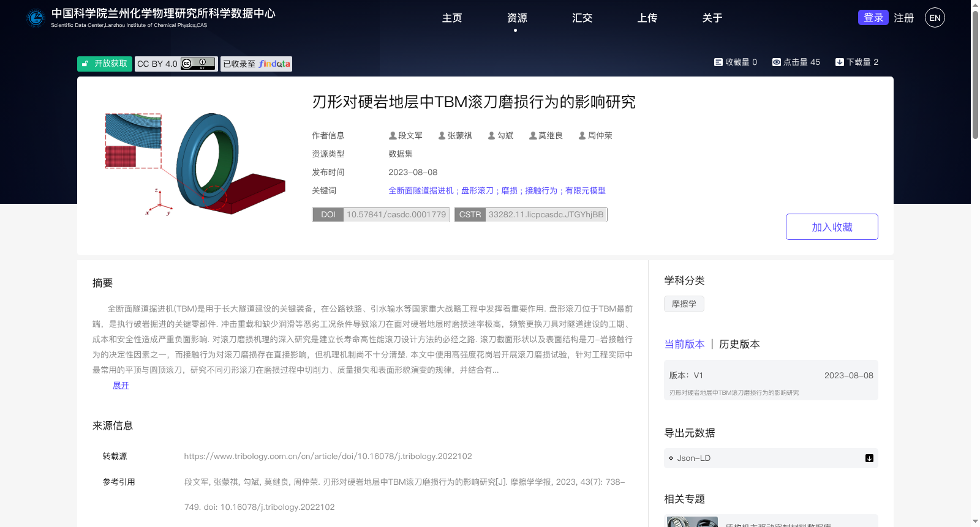Click person icon beside 周仲荣
Screen dimensions: 980x527
tap(582, 135)
